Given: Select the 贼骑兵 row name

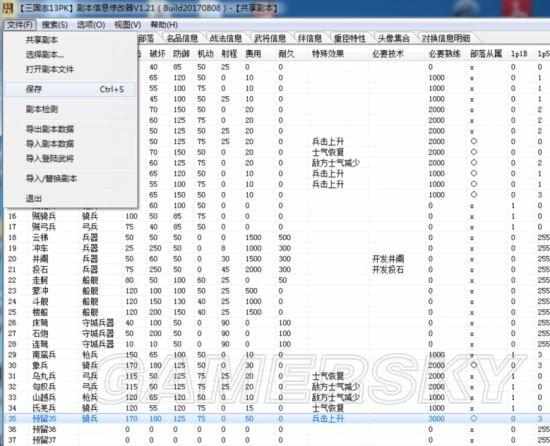Looking at the screenshot, I should (x=44, y=216).
